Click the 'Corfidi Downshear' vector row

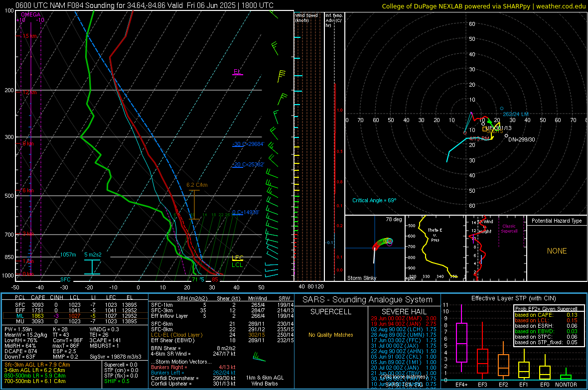coord(193,378)
